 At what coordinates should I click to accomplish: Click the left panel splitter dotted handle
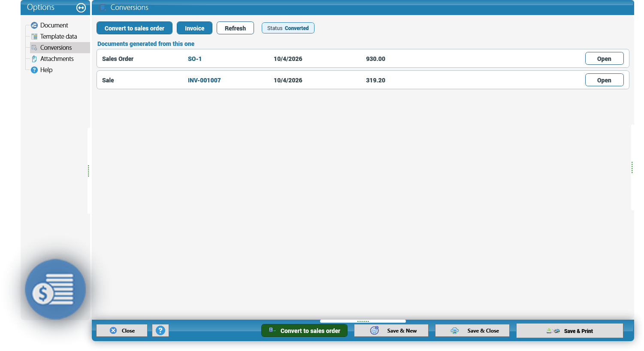(x=88, y=171)
